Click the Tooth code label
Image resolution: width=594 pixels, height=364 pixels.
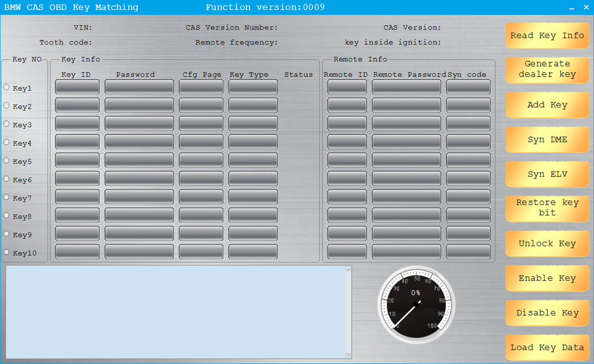click(66, 42)
